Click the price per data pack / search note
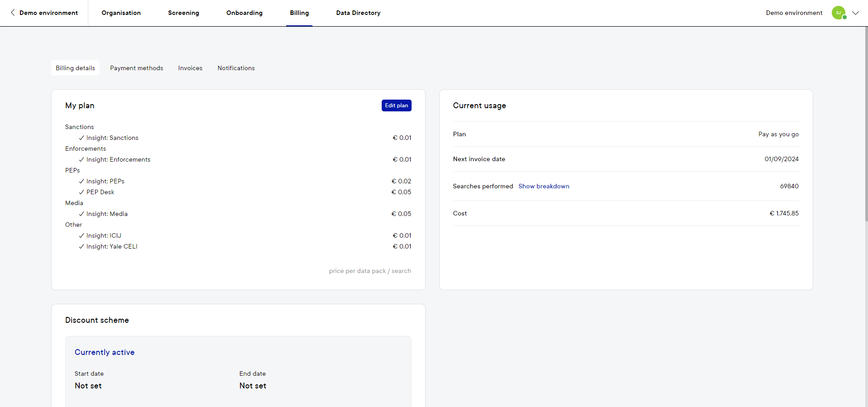This screenshot has height=407, width=868. click(370, 271)
